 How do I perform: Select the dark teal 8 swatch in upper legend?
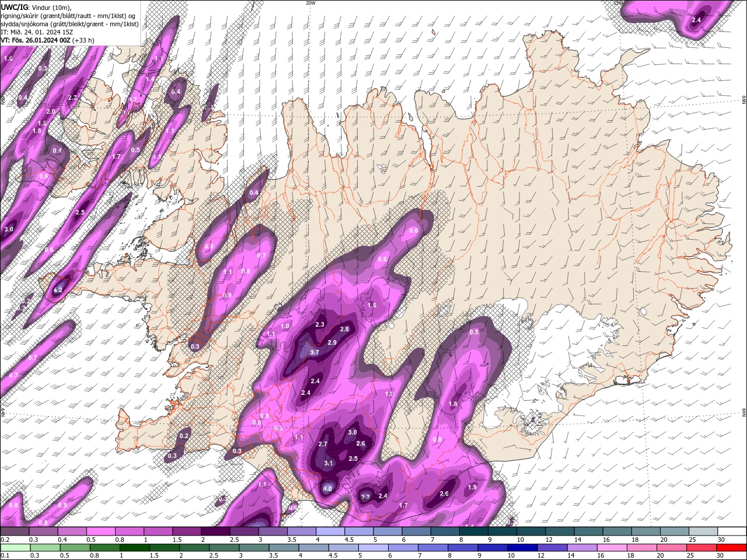click(474, 531)
